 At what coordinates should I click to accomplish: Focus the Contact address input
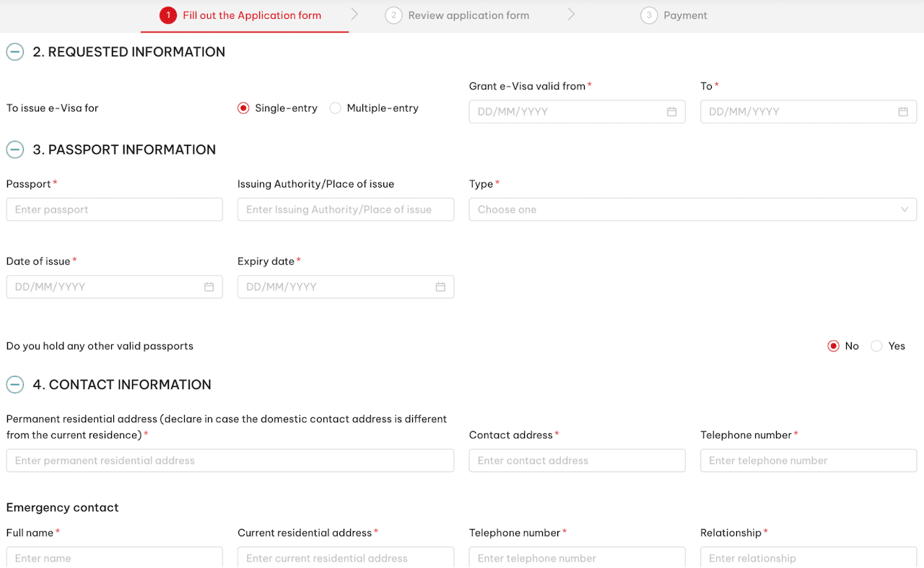577,460
